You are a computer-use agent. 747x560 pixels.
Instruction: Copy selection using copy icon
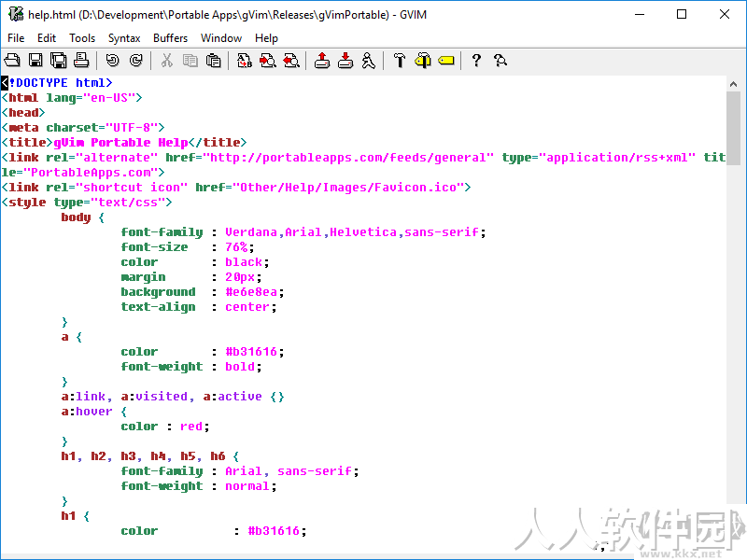[x=190, y=61]
